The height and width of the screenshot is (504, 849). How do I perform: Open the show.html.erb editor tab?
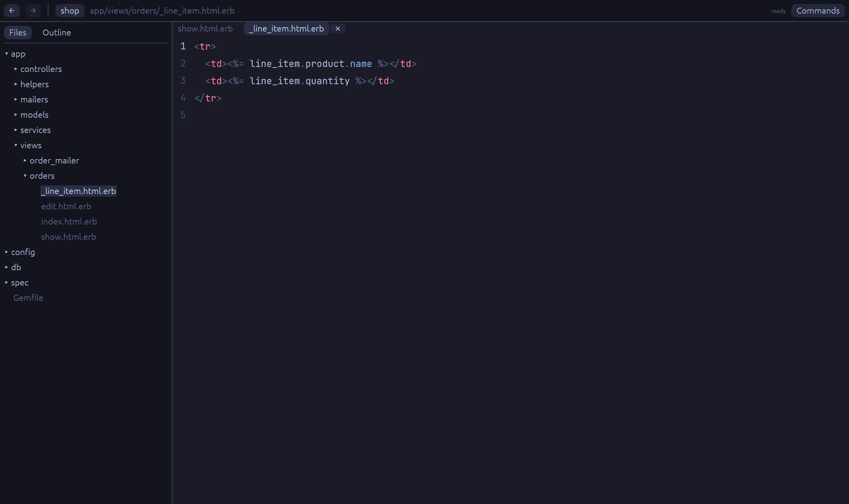205,29
